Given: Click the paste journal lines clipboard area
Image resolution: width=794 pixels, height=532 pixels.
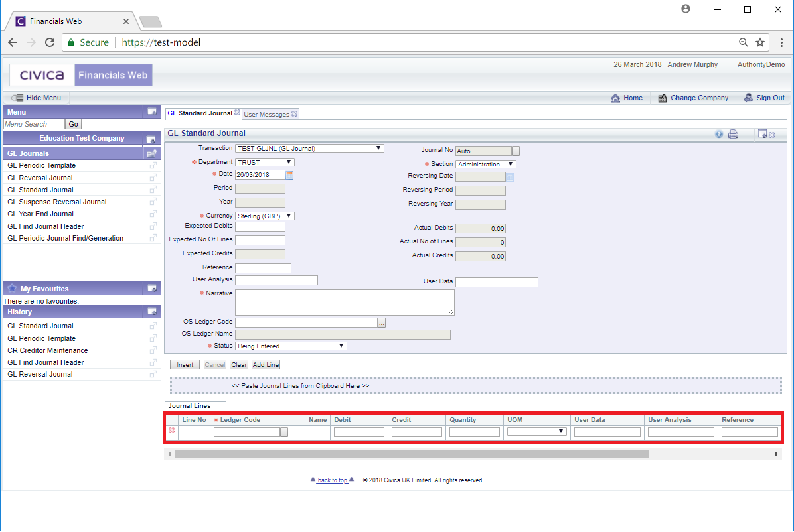Looking at the screenshot, I should pos(476,385).
